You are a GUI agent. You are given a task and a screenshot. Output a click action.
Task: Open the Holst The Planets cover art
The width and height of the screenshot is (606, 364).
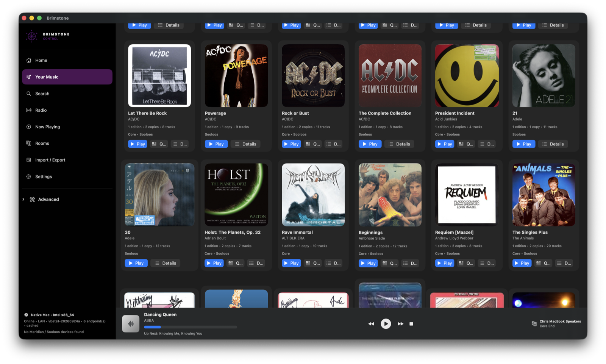tap(236, 195)
